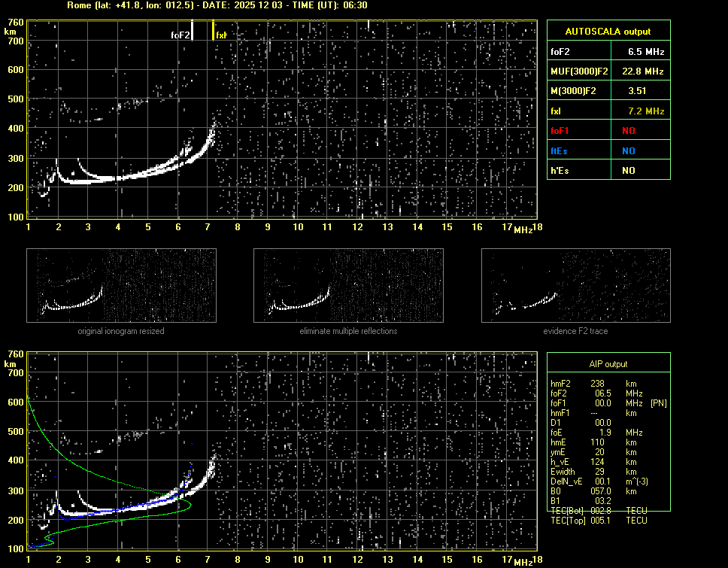The width and height of the screenshot is (728, 568).
Task: Click the Rome date and time title text
Action: [x=217, y=5]
